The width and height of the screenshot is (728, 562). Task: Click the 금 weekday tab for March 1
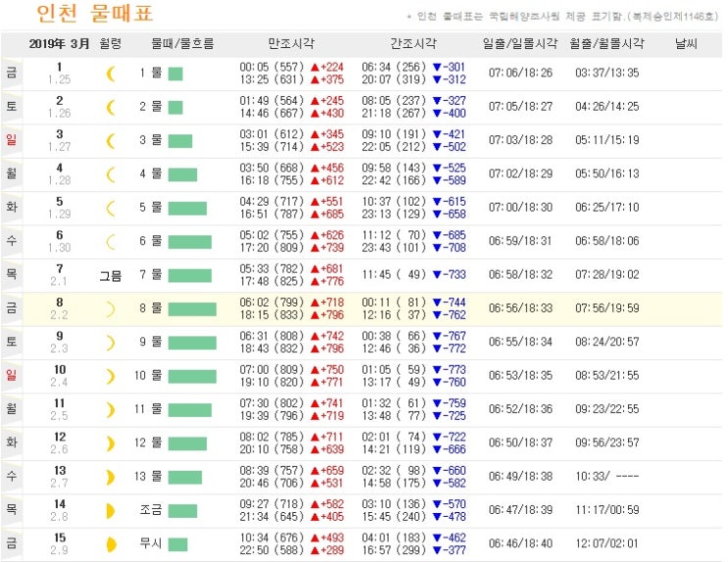point(11,72)
